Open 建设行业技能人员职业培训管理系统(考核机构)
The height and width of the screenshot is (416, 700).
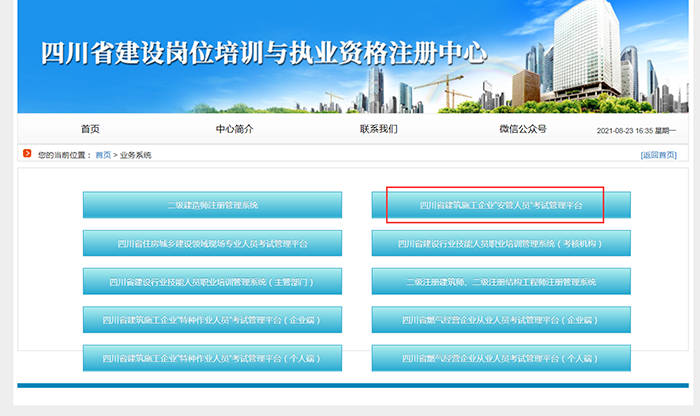(500, 243)
